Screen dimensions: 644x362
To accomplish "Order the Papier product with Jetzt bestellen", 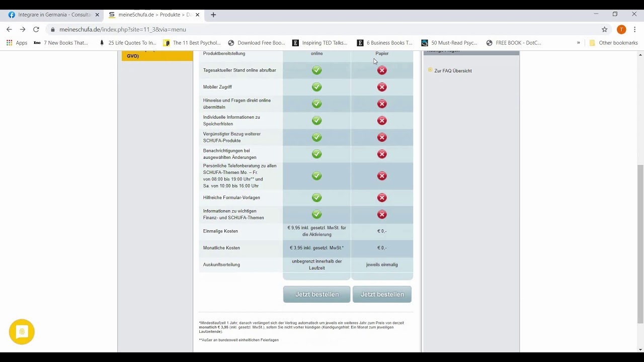I will tap(382, 294).
